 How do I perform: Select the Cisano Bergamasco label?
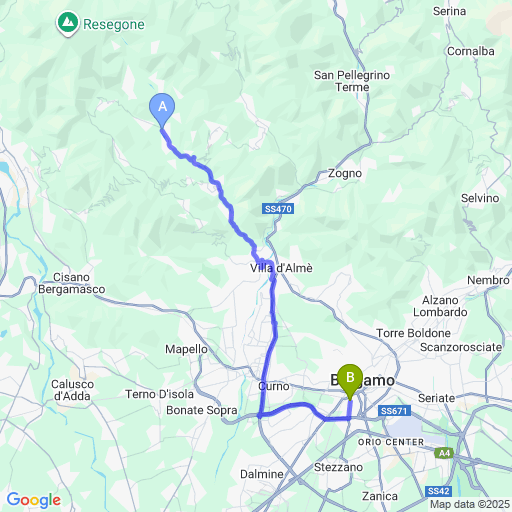(x=72, y=283)
